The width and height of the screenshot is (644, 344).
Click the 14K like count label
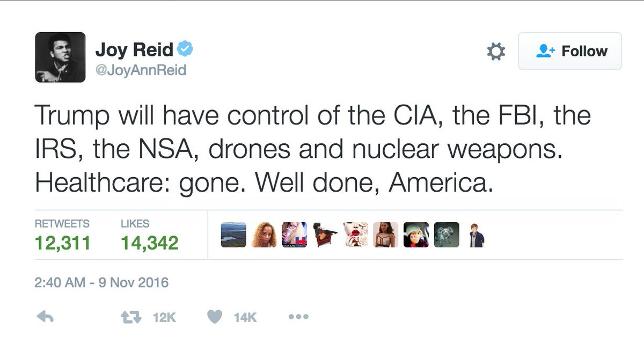pyautogui.click(x=245, y=318)
